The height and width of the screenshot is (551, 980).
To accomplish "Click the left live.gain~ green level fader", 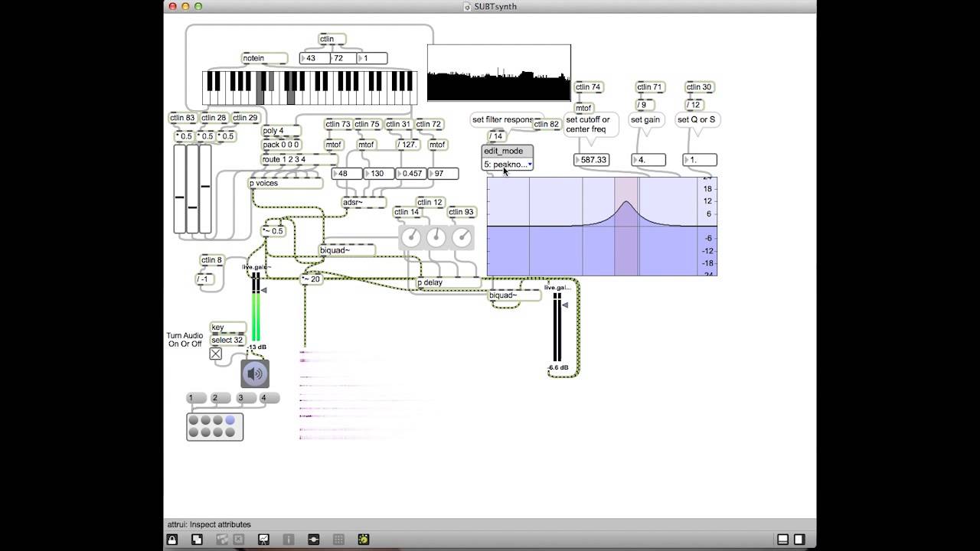I will pos(256,306).
